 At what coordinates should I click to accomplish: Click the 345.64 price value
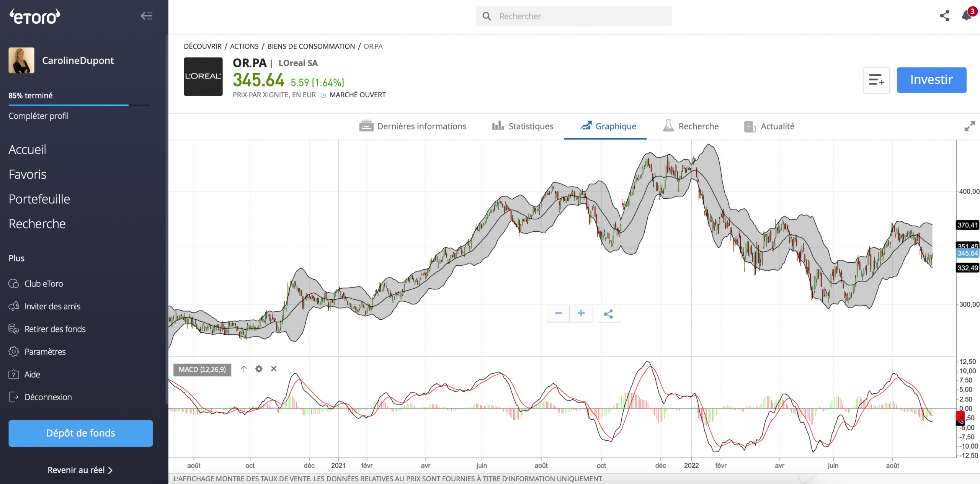coord(259,80)
